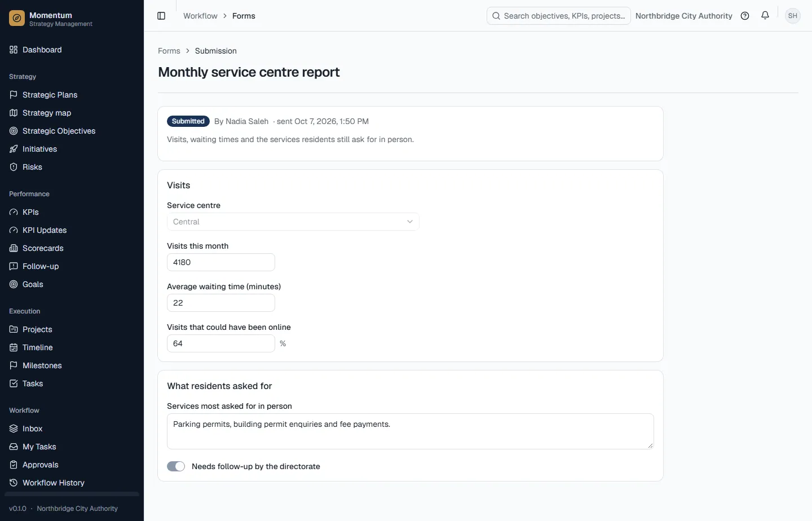812x521 pixels.
Task: Click the Timeline calendar icon
Action: point(14,347)
